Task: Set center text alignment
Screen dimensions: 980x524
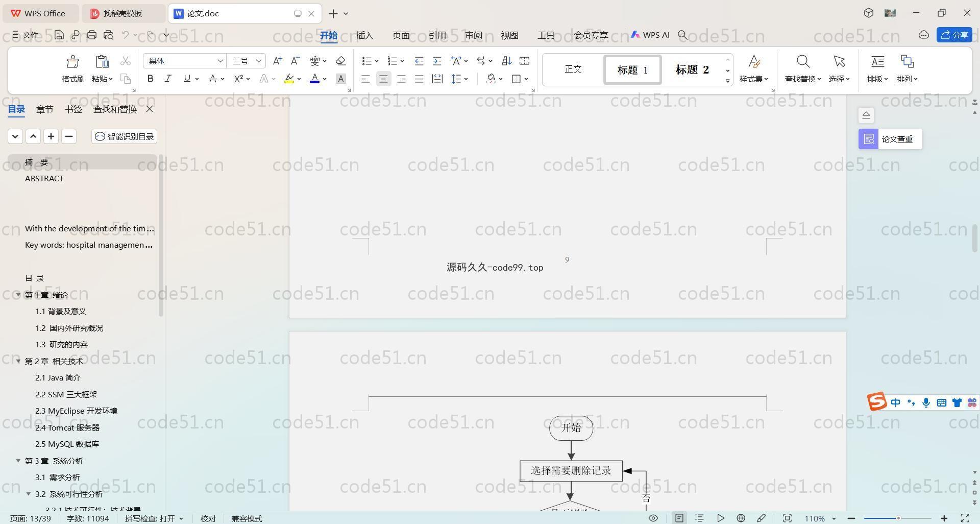Action: tap(383, 79)
